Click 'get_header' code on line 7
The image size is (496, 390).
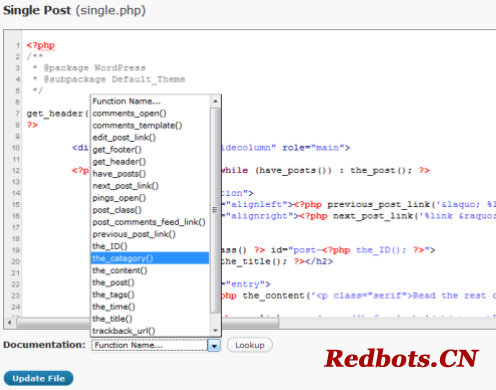click(55, 114)
